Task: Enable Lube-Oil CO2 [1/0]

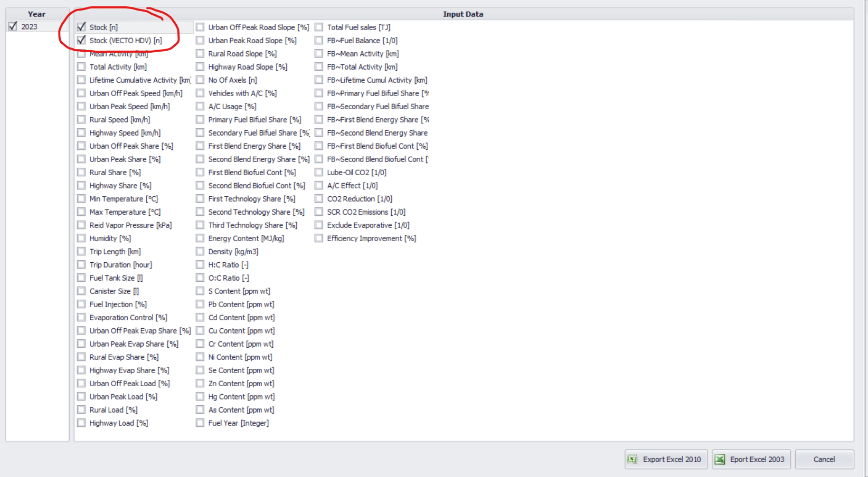Action: [x=319, y=172]
